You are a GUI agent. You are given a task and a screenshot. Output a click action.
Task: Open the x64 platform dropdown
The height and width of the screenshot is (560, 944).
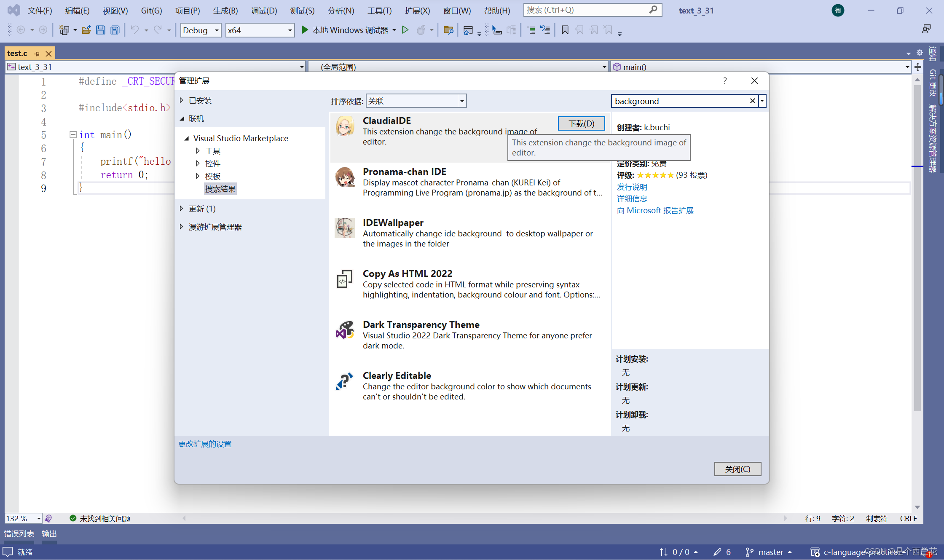click(259, 30)
